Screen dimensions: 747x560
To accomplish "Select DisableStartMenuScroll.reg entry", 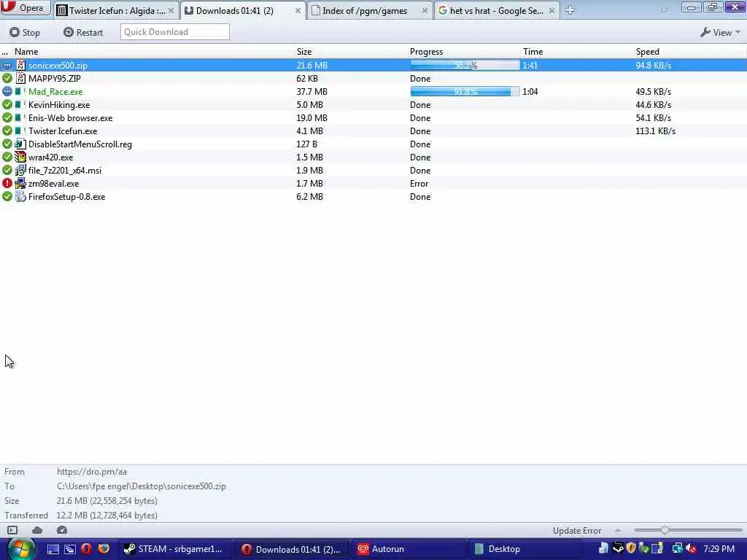I will (x=373, y=144).
